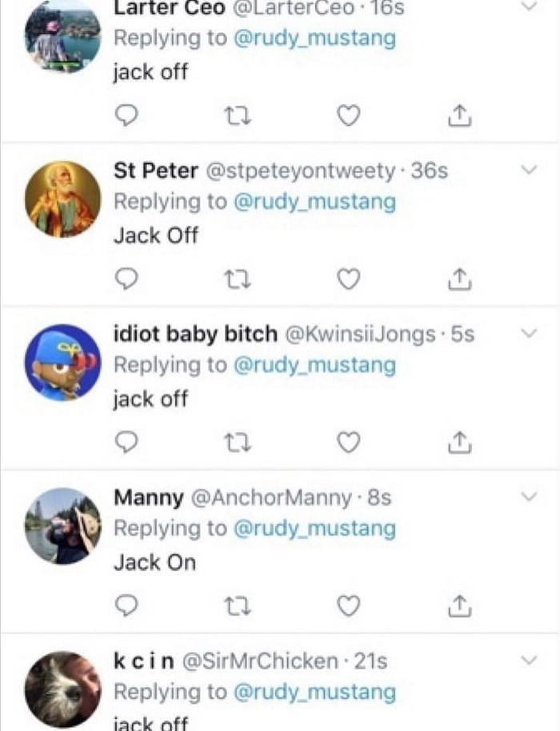Like the idiot baby bitch tweet
Viewport: 560px width, 731px height.
coord(347,444)
